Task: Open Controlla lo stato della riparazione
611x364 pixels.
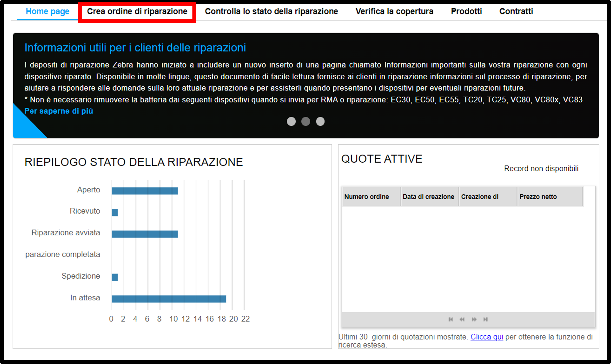Action: pos(271,11)
